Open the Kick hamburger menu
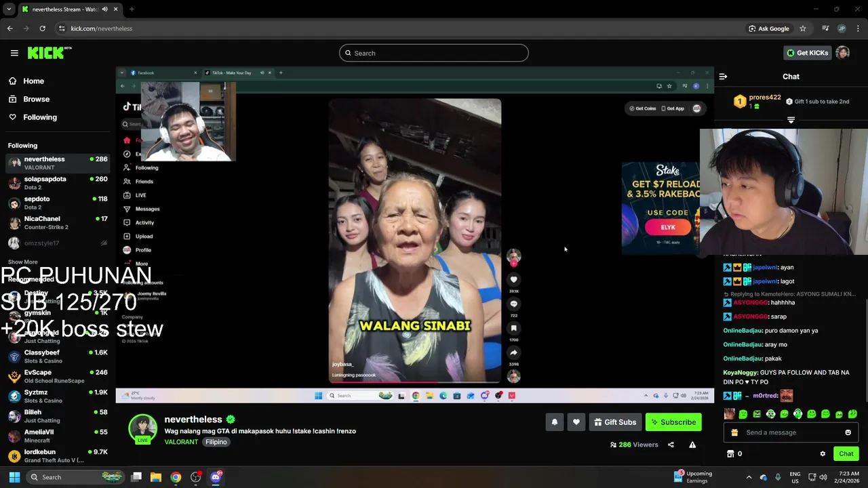This screenshot has width=868, height=488. pos(14,53)
